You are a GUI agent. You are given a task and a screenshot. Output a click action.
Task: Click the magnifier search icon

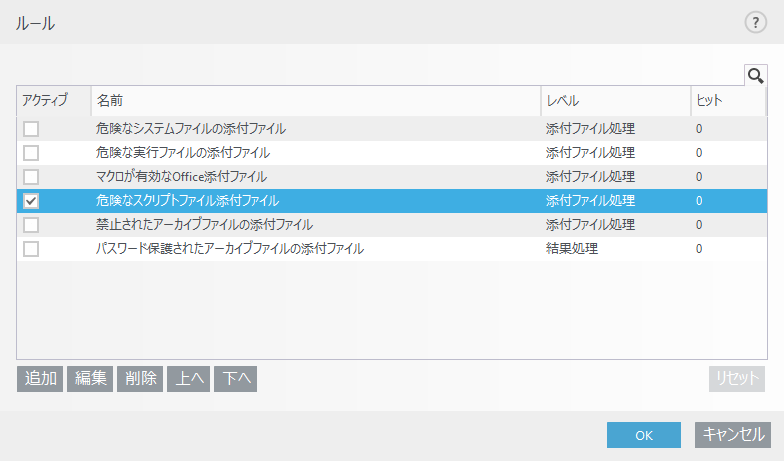[756, 76]
